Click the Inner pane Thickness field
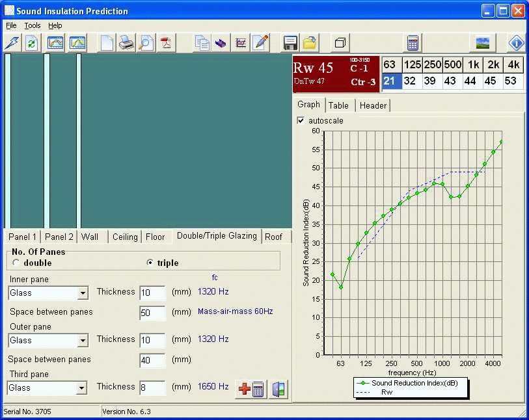The image size is (529, 420). 152,293
